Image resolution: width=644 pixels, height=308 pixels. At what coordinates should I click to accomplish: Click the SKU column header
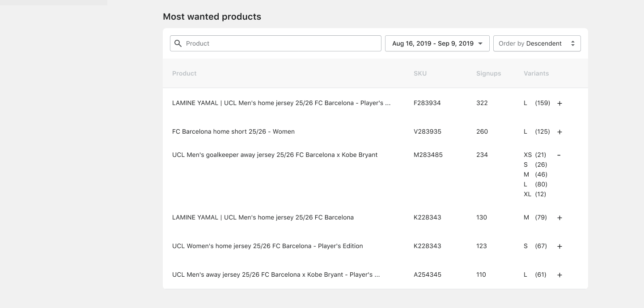pyautogui.click(x=420, y=73)
